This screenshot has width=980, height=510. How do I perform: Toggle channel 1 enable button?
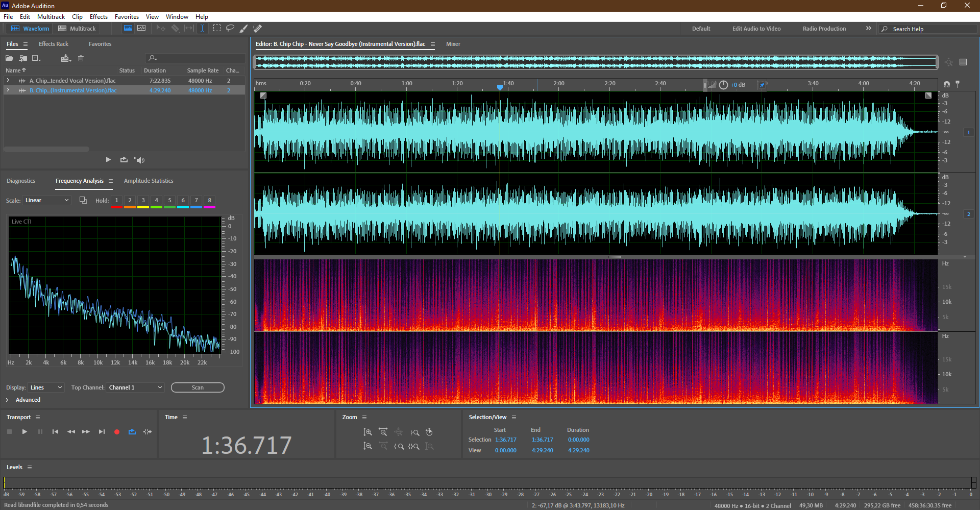tap(968, 132)
